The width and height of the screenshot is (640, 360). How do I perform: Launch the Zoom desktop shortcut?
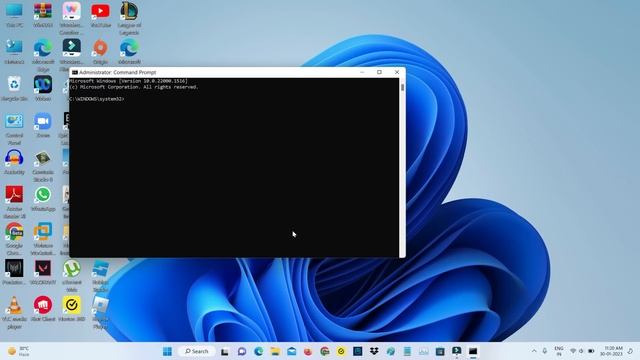click(43, 125)
